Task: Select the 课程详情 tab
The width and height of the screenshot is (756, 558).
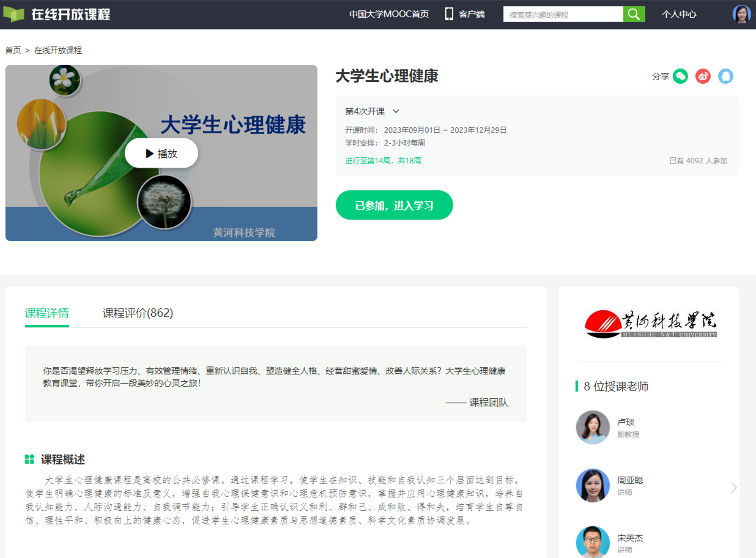Action: 46,313
